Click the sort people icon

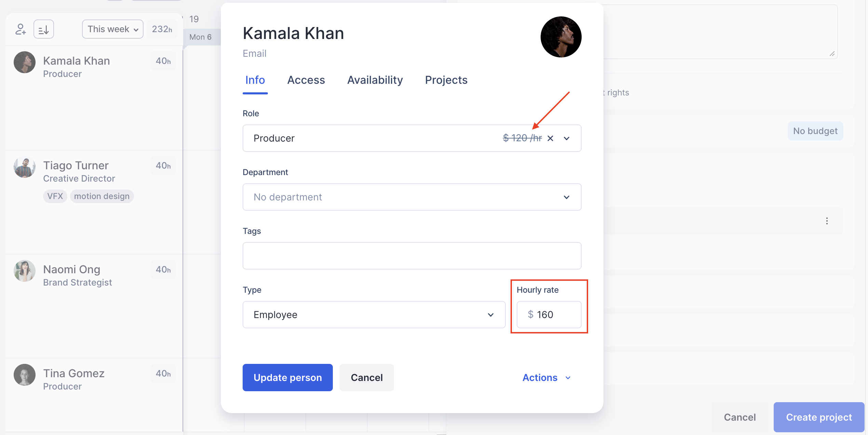[x=44, y=29]
